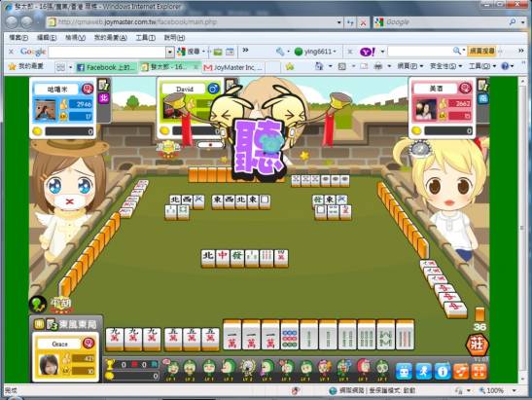Switch to the JoyMaster Inc. Gmail tab
Image resolution: width=532 pixels, height=400 pixels.
coord(233,67)
